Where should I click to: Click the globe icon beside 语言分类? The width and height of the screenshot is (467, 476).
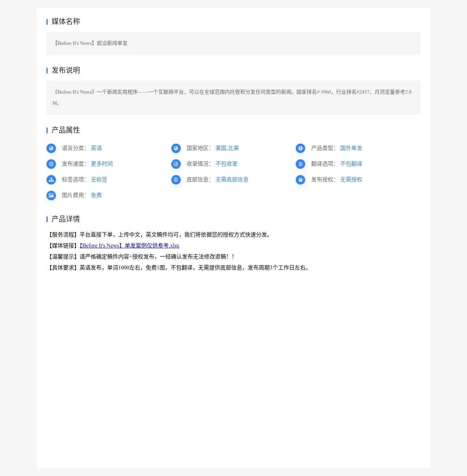click(51, 148)
